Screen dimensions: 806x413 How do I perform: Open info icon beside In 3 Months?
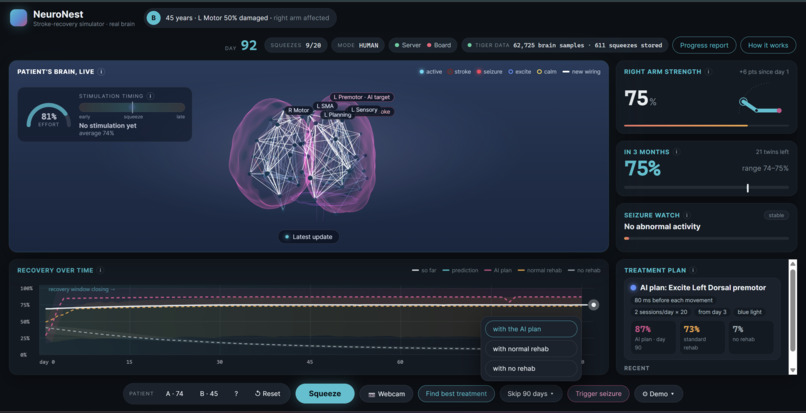click(x=676, y=152)
